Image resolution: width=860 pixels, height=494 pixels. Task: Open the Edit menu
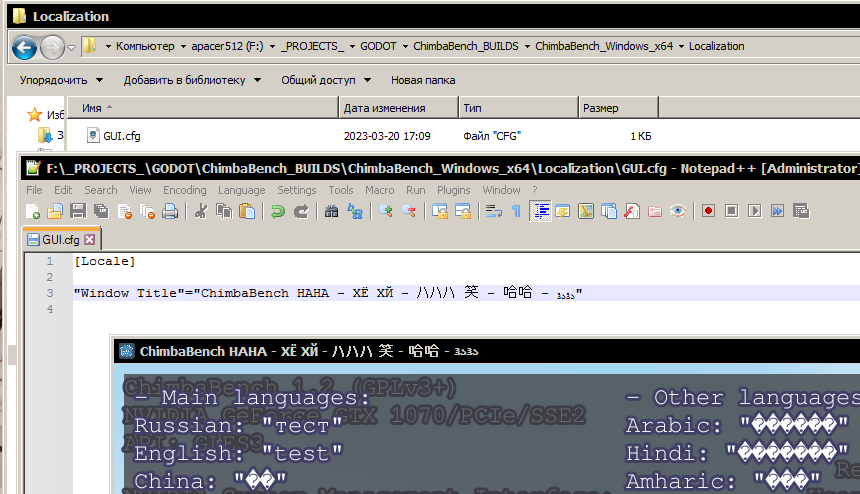click(x=63, y=190)
